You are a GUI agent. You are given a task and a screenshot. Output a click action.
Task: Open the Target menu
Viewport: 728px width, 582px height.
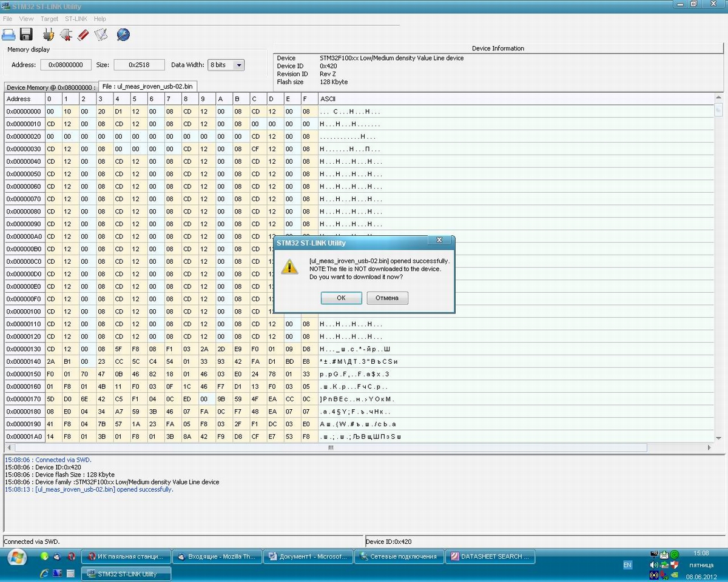click(x=49, y=19)
